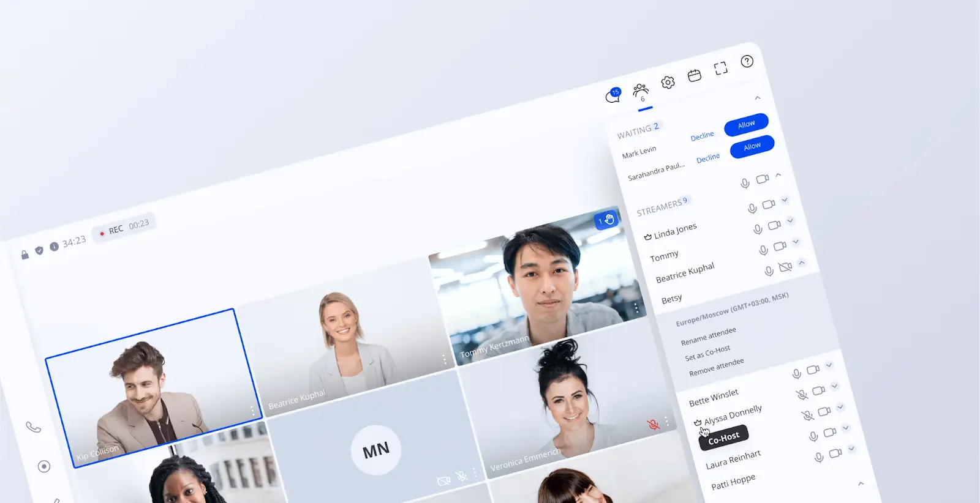980x503 pixels.
Task: Click the record circle icon in left sidebar
Action: click(x=43, y=466)
